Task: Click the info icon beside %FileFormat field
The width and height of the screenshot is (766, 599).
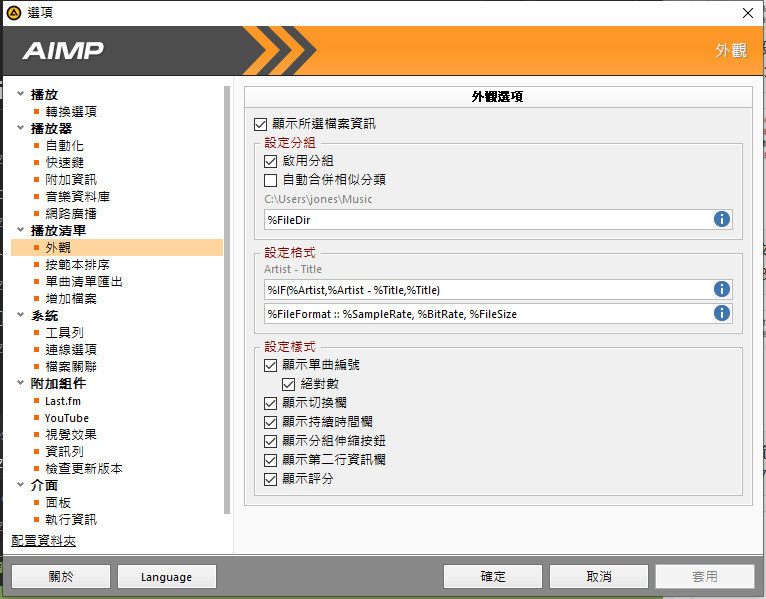Action: click(722, 313)
